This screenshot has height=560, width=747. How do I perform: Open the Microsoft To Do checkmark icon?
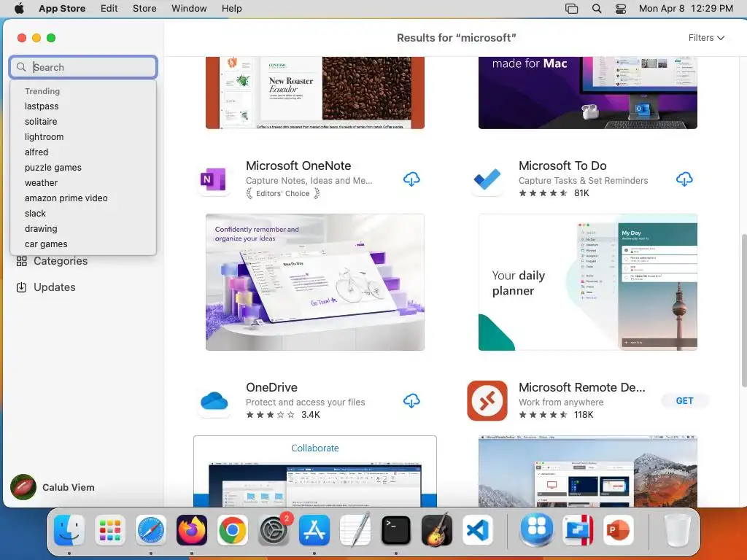point(487,179)
